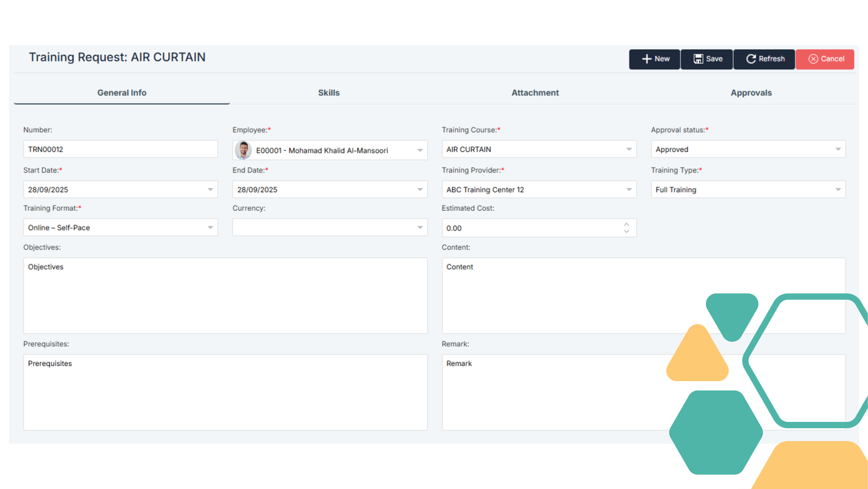Viewport: 868px width, 489px height.
Task: Save the training request
Action: pyautogui.click(x=707, y=59)
